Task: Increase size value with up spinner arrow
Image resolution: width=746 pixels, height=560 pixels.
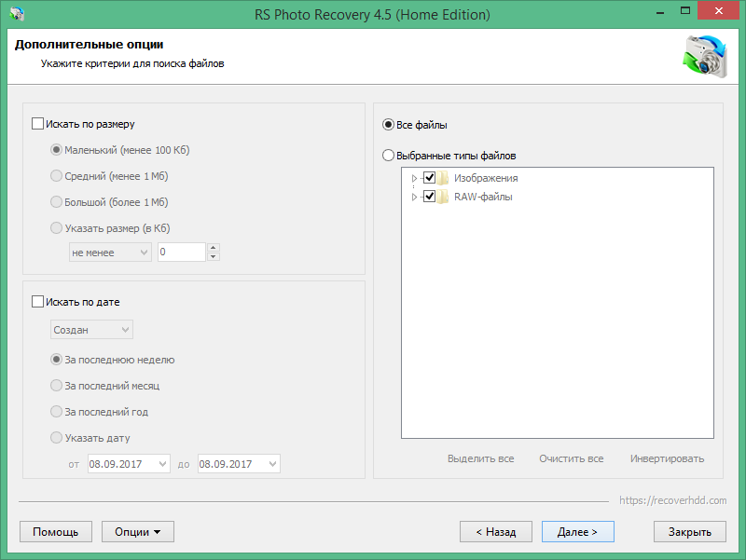Action: click(214, 248)
